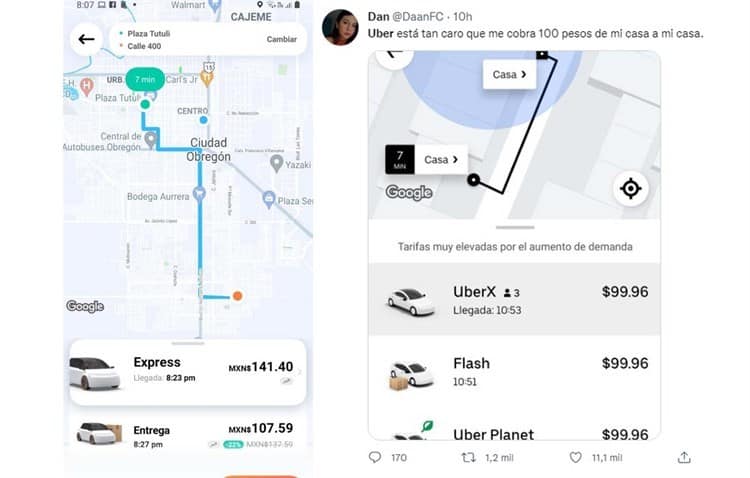Tap the back arrow on the DiDi map

(x=86, y=39)
